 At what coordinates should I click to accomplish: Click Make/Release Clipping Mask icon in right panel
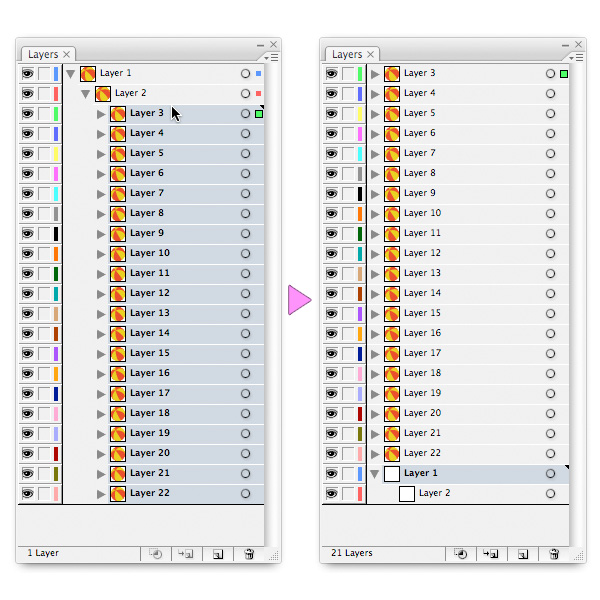[x=460, y=554]
